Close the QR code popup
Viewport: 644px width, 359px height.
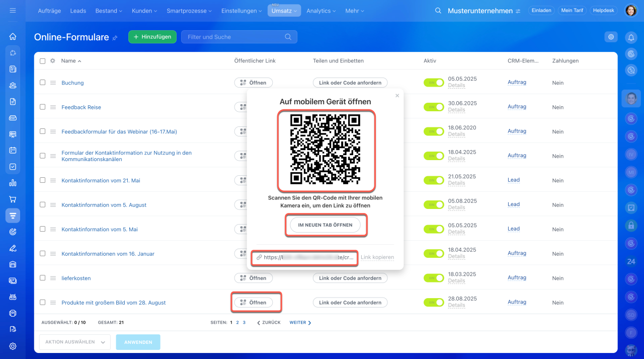tap(397, 96)
